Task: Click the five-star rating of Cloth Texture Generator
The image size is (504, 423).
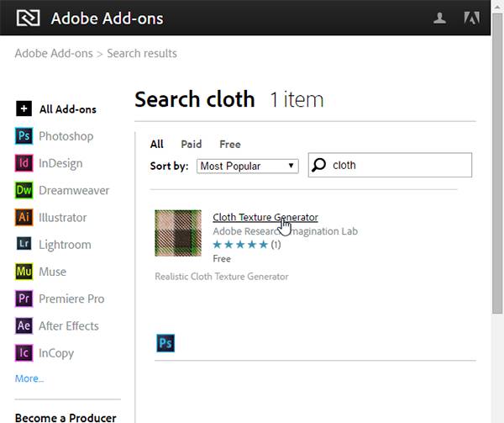Action: click(240, 245)
